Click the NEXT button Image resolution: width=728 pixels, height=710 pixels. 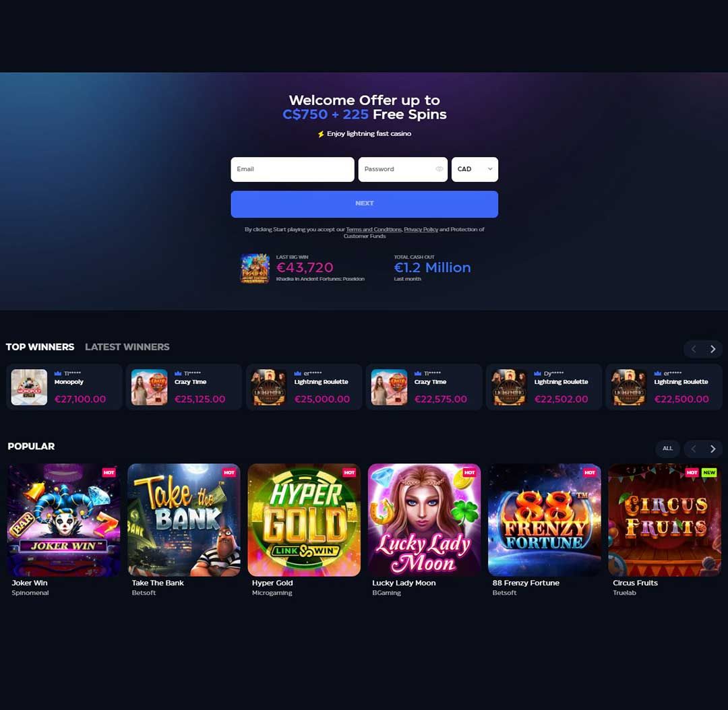365,204
